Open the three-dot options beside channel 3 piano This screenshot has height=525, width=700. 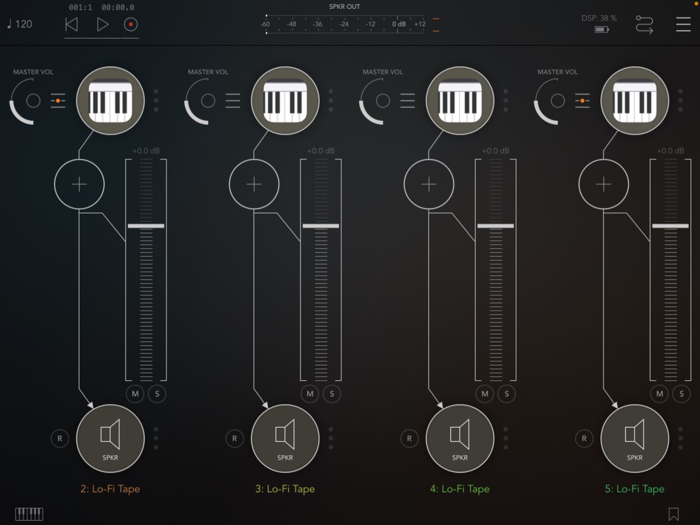331,100
